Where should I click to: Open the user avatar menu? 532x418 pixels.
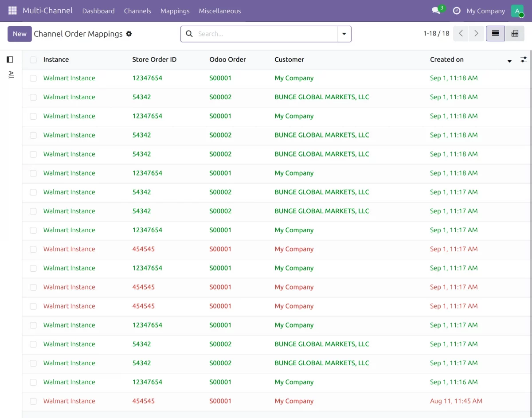[x=517, y=11]
